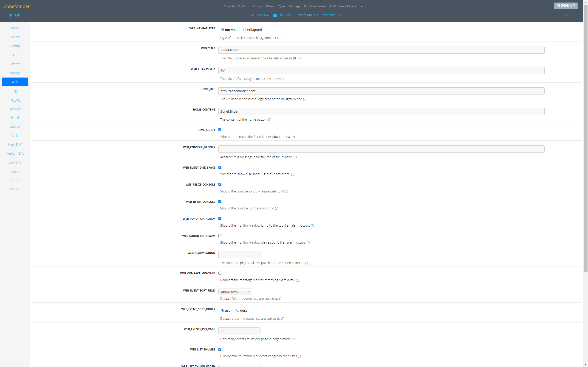Viewport: 588px width, 367px height.
Task: Open the High bandwidth dropdown menu
Action: point(17,15)
